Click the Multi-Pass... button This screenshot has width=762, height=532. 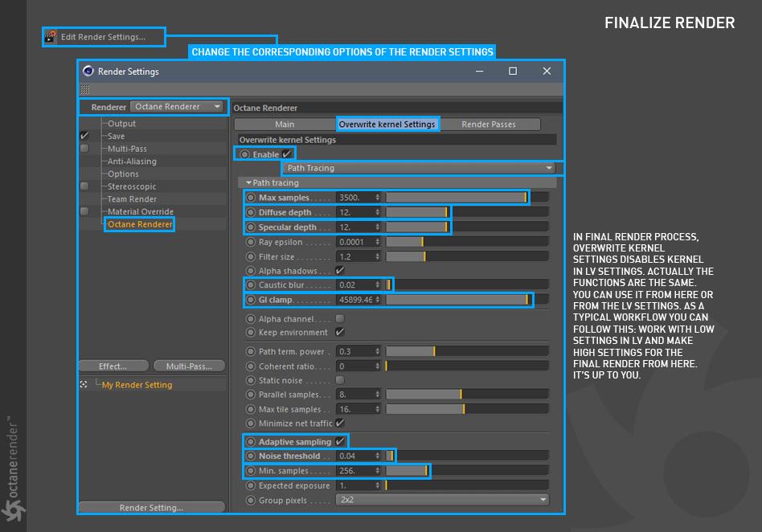coord(190,366)
